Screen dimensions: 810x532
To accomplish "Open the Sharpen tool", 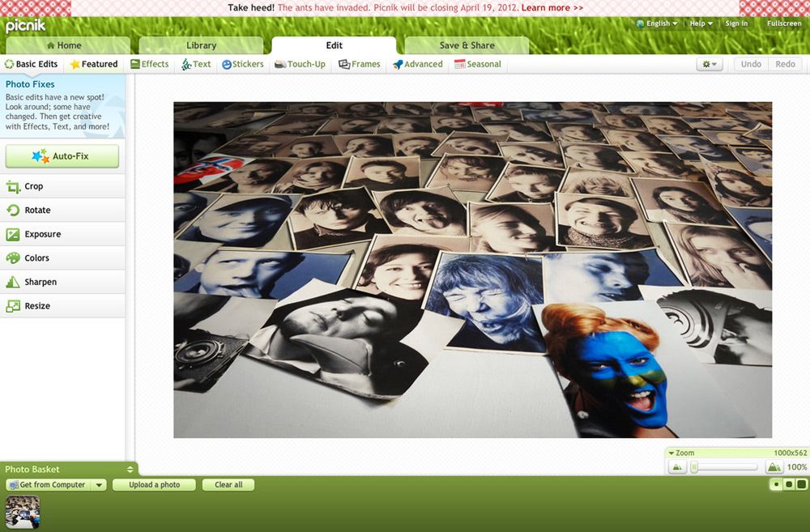I will click(62, 282).
